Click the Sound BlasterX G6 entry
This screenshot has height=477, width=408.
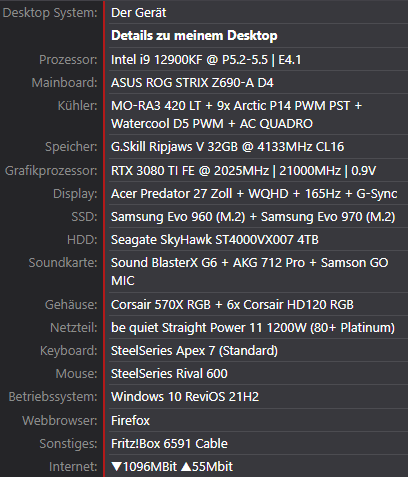point(250,271)
